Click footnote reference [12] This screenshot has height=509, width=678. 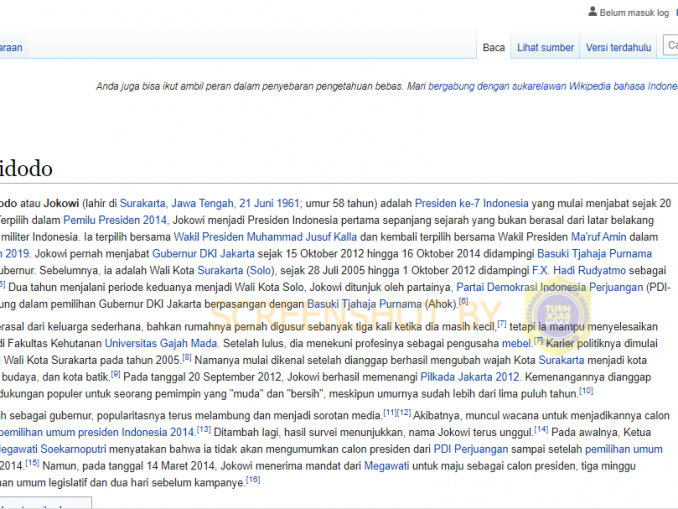click(404, 413)
